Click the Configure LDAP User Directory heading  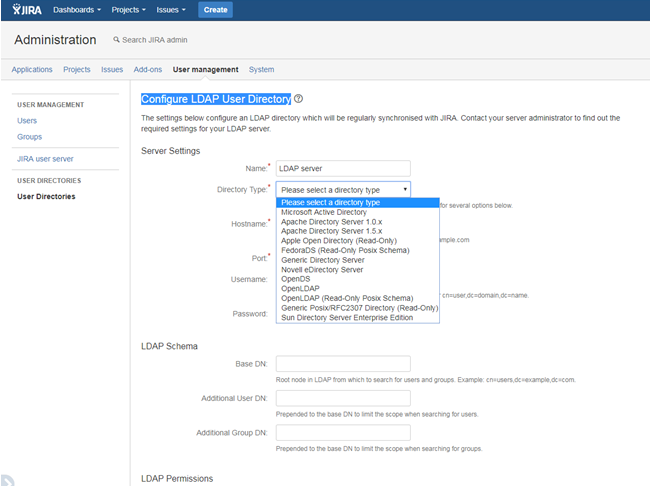pyautogui.click(x=216, y=99)
